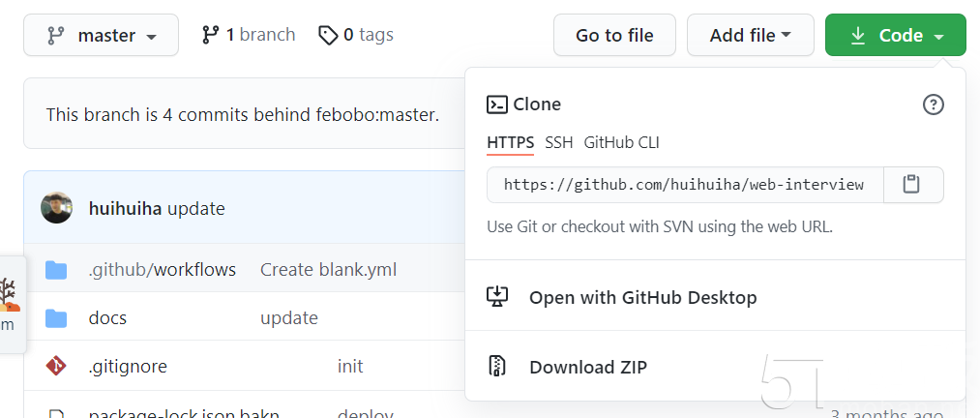Open the 0 tags link
Viewport: 980px width, 418px height.
click(356, 35)
